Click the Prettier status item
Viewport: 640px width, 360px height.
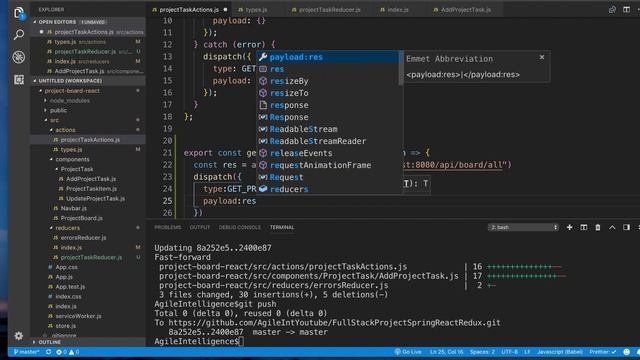tap(602, 352)
